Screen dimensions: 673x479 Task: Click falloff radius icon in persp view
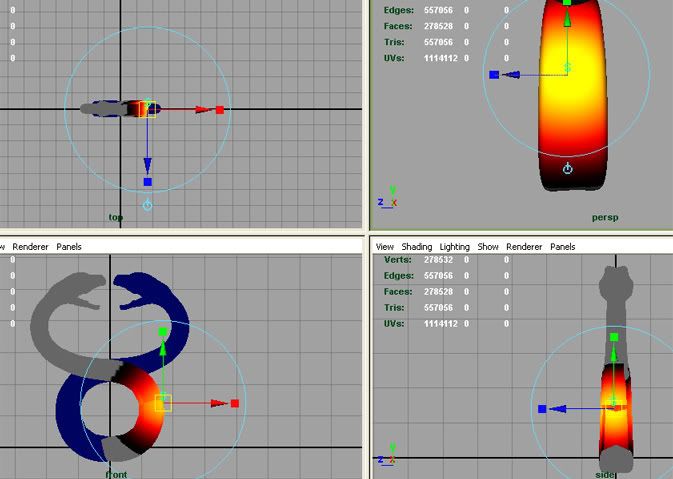(568, 169)
